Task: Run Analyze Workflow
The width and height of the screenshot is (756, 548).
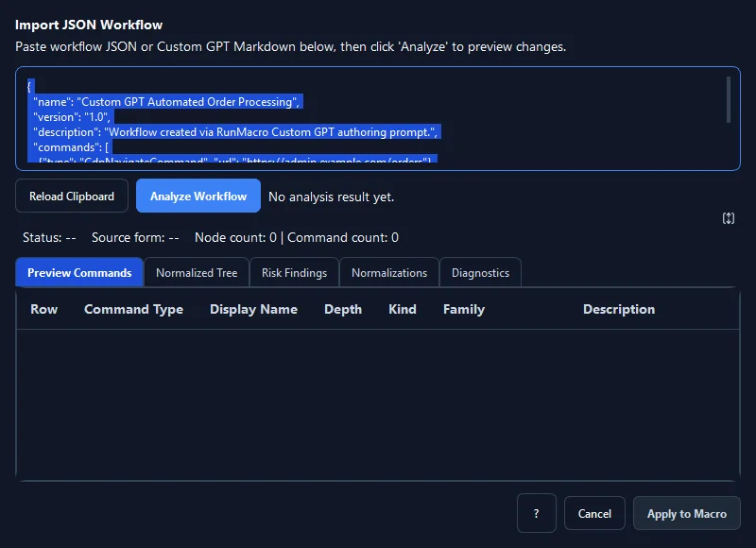Action: coord(198,197)
